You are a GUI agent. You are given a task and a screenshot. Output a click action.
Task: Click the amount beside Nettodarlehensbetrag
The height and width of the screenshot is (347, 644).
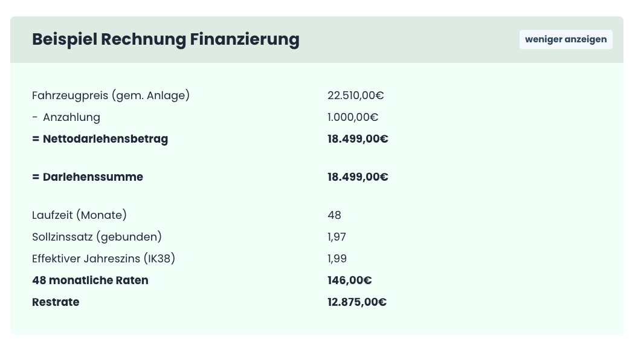click(x=358, y=139)
